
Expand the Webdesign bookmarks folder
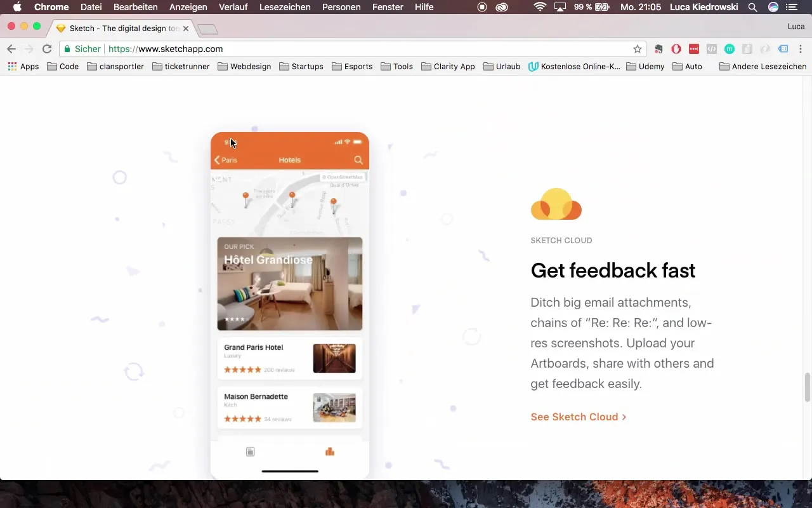click(245, 66)
